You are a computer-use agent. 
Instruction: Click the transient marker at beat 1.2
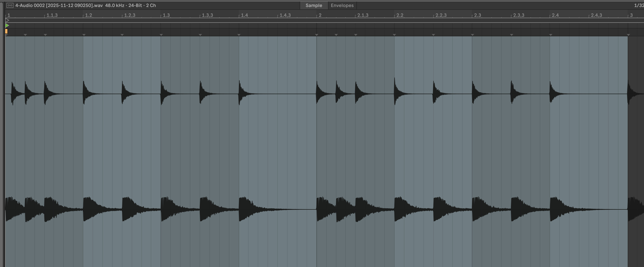point(84,35)
